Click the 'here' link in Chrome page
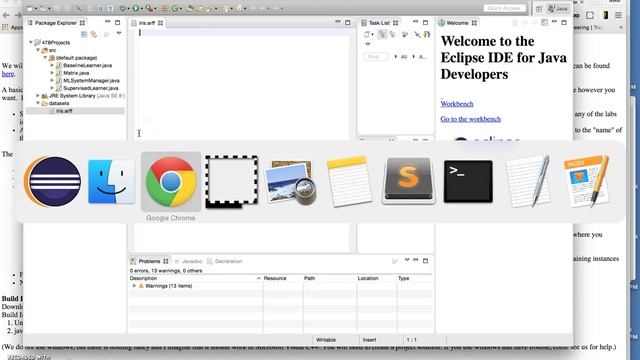Screen dimensions: 640x360 click(x=8, y=73)
